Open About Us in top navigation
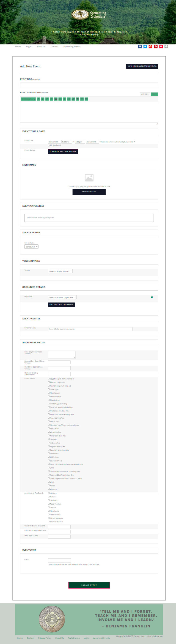The image size is (176, 644). tap(41, 46)
